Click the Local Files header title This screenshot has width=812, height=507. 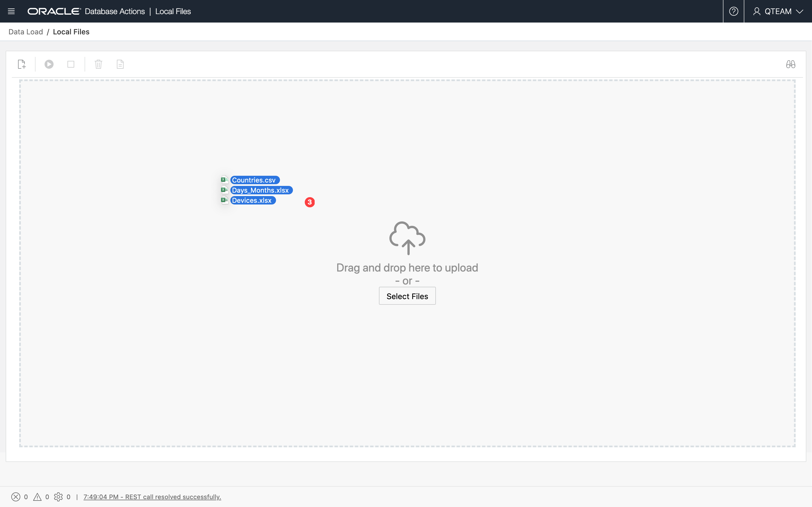[173, 11]
